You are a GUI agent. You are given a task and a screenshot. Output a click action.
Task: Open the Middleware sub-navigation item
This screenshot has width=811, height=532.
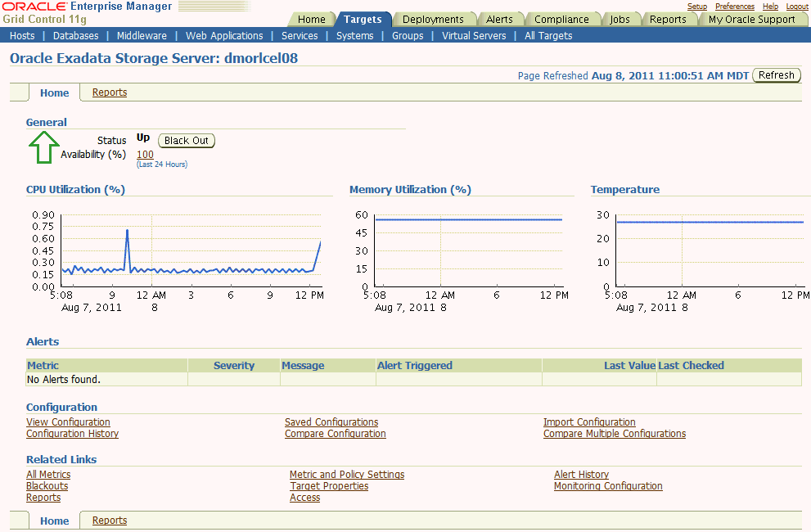click(x=142, y=36)
